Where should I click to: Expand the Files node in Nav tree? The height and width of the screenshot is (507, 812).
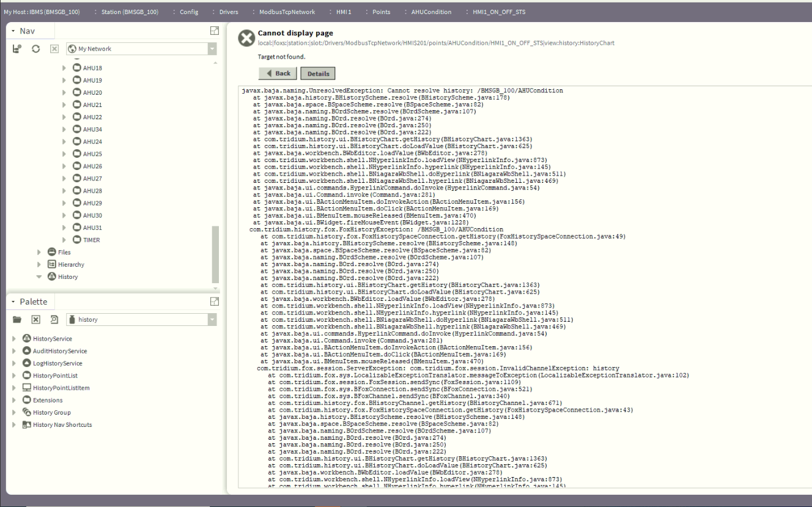[x=40, y=252]
